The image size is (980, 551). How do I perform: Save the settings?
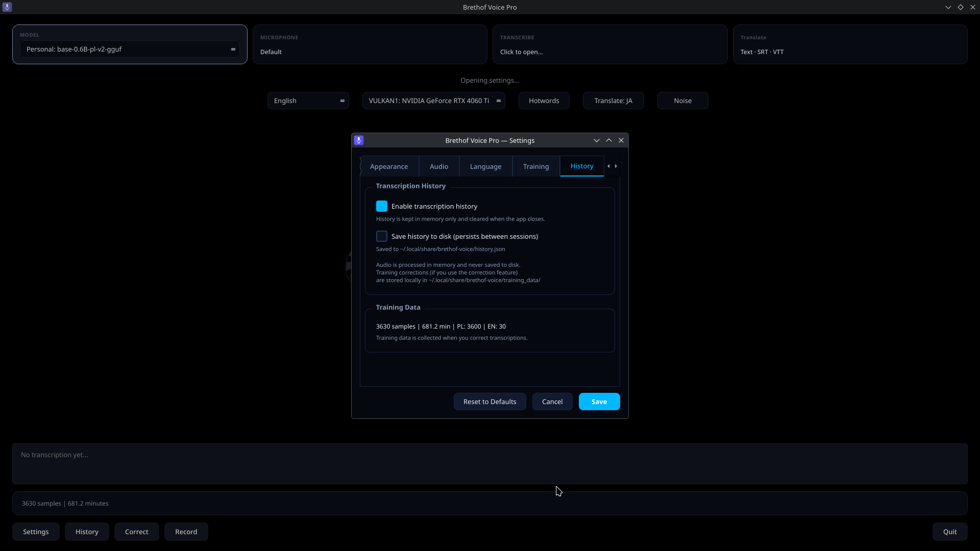(599, 402)
